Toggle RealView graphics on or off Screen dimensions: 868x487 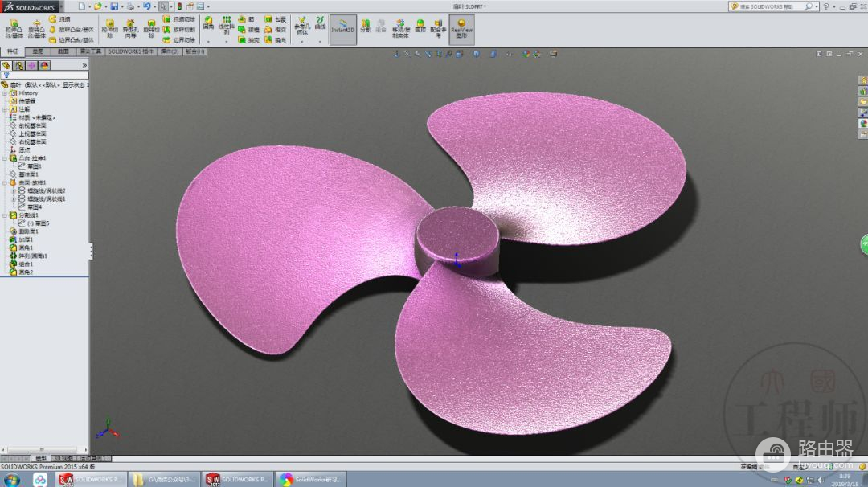tap(461, 27)
